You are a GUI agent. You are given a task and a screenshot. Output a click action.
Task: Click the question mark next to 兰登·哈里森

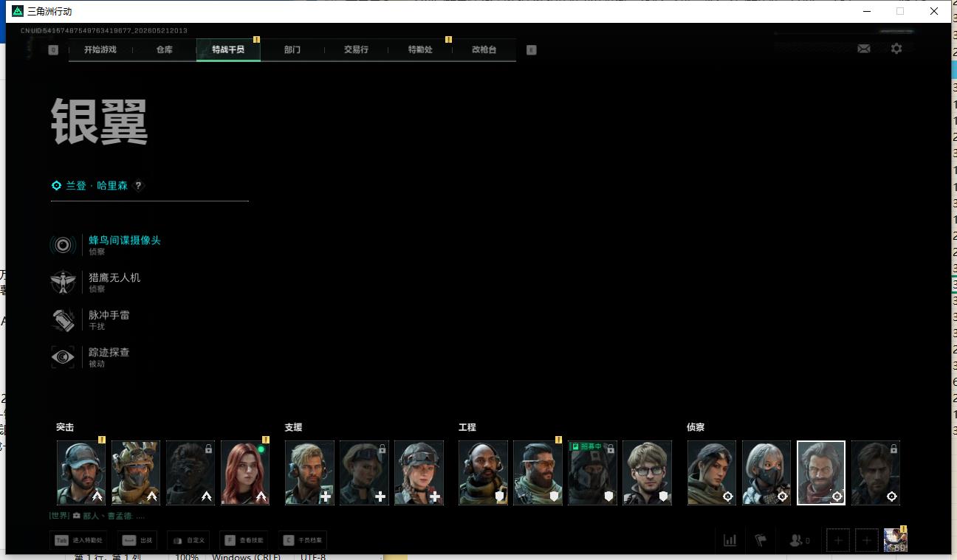[x=138, y=186]
